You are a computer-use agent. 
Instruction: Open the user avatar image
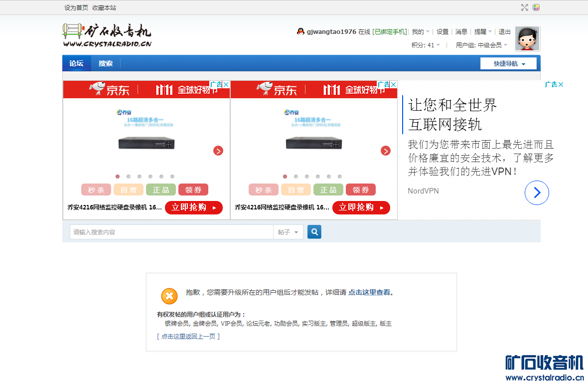pos(527,38)
